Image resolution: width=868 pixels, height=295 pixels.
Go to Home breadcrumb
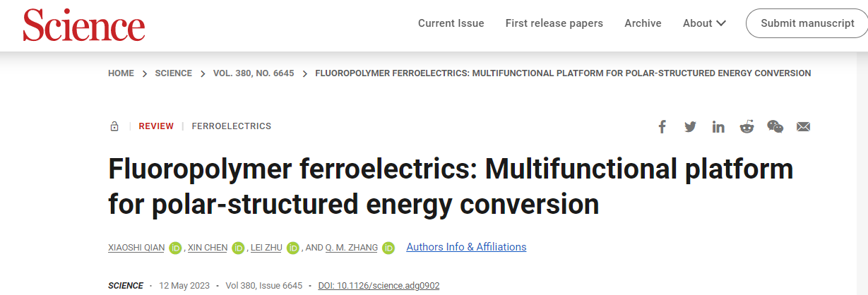(x=121, y=73)
